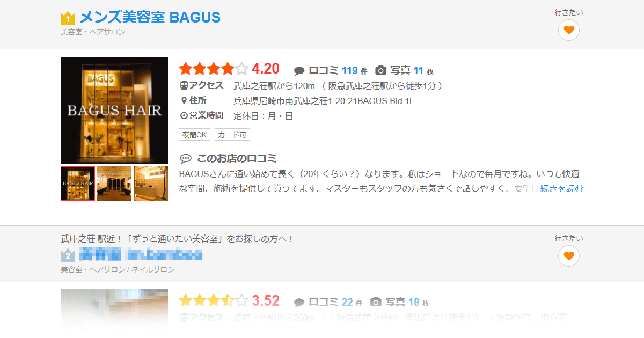Click the gold rank 1 crown icon
644x338 pixels.
(68, 18)
